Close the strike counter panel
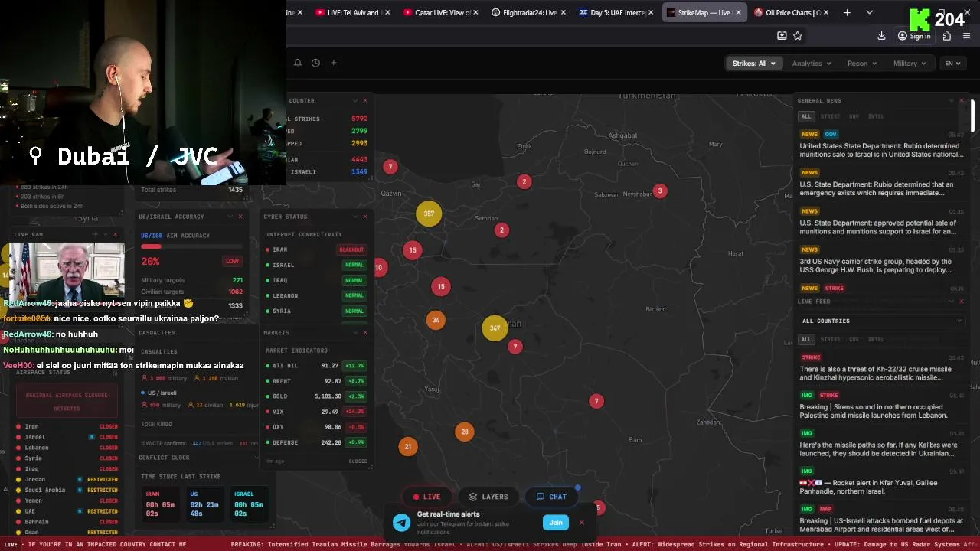Screen dimensions: 980x551 (x=364, y=100)
